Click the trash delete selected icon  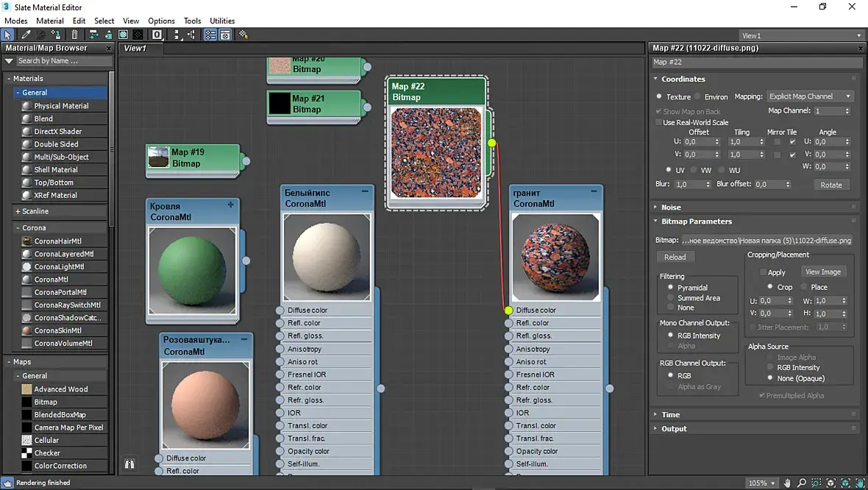point(75,35)
